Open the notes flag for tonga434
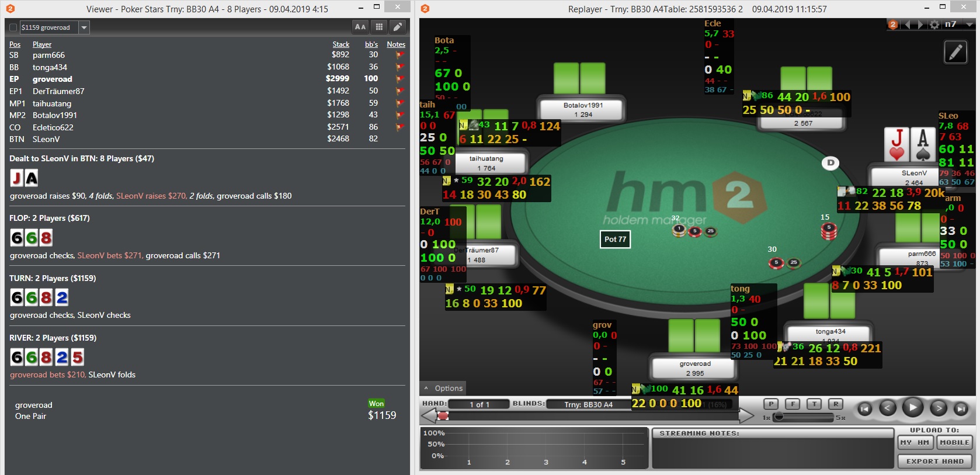The image size is (980, 475). click(400, 67)
